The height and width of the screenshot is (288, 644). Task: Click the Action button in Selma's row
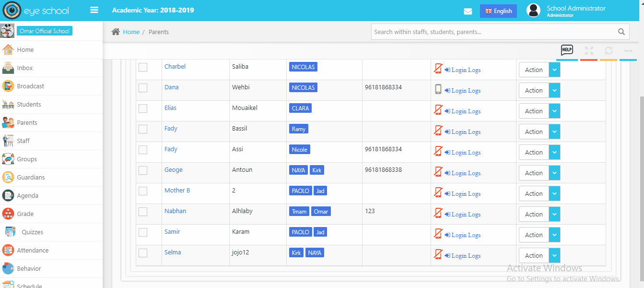pos(534,255)
